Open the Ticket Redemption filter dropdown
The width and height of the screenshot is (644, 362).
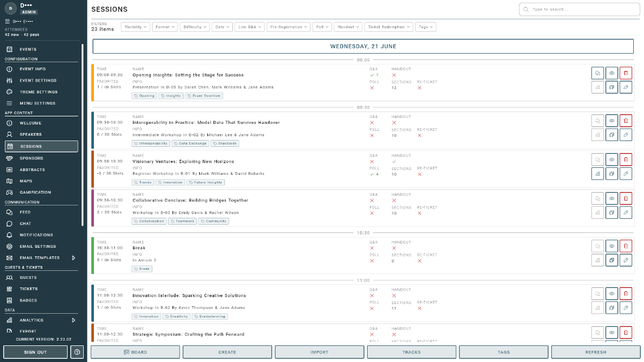point(389,27)
